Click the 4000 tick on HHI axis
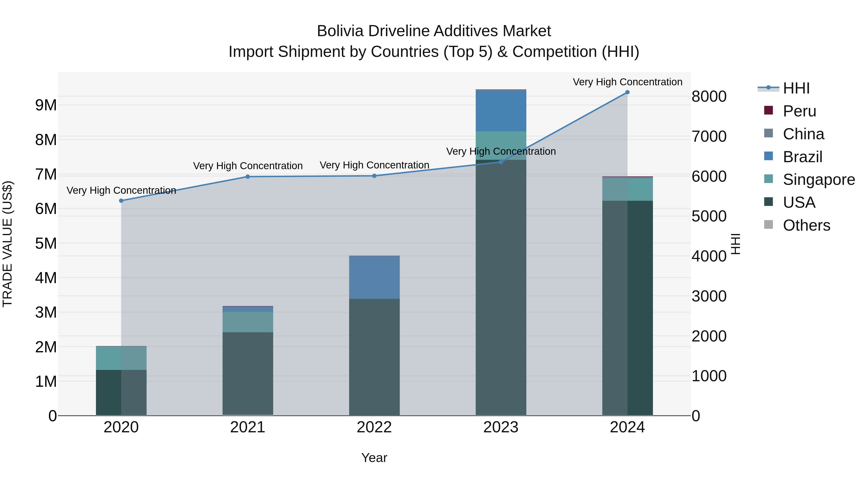This screenshot has width=868, height=488. (709, 256)
